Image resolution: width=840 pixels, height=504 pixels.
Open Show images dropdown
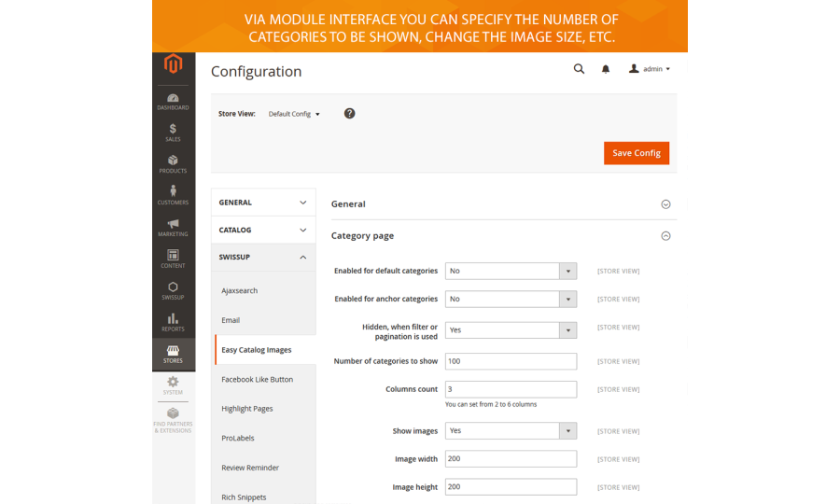click(511, 431)
